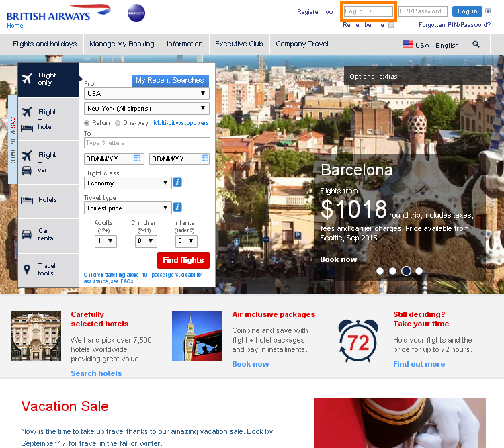Open site search with magnifier icon
Viewport: 504px width, 448px height.
coord(476,44)
